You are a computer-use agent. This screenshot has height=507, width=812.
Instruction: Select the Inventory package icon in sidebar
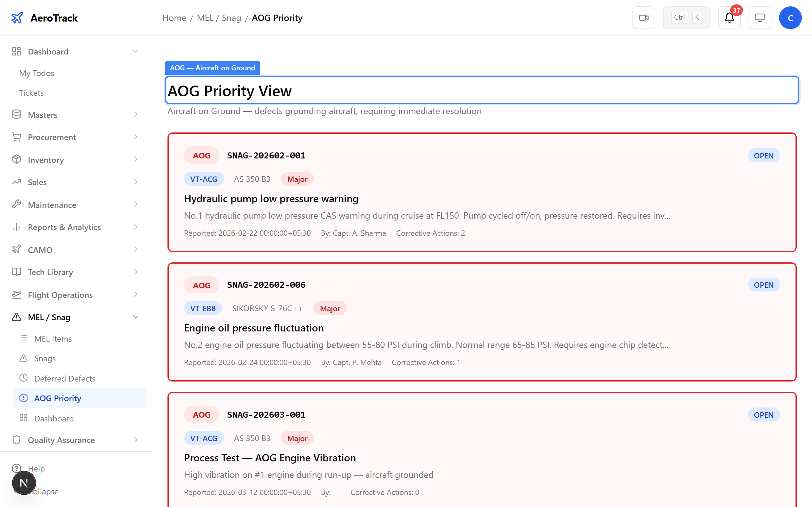tap(16, 160)
